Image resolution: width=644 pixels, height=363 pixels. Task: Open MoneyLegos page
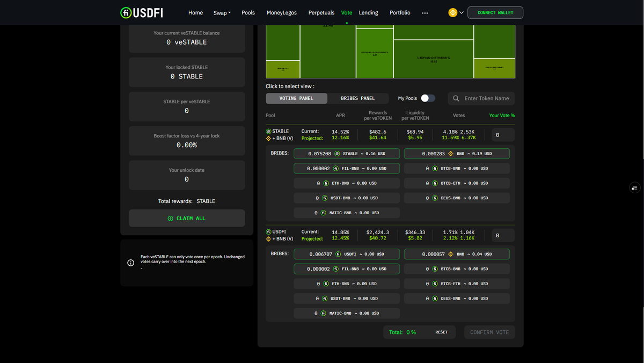tap(282, 12)
